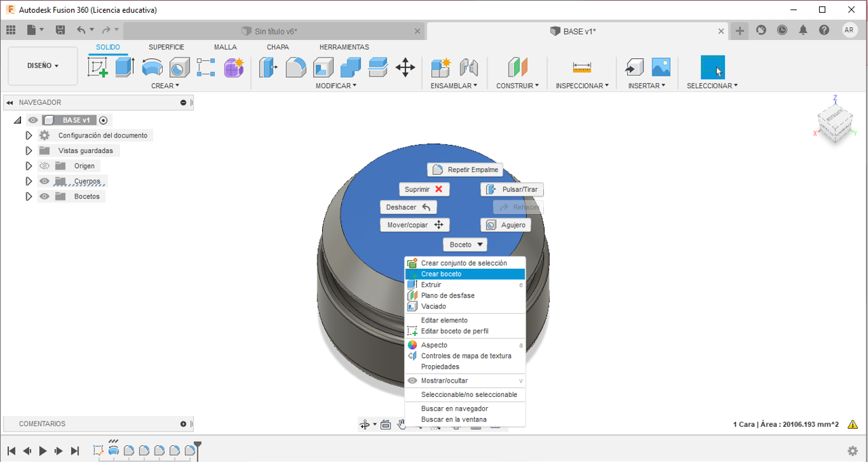Click the Create Sketch toolbar icon
Screen dimensions: 868x462
[98, 67]
